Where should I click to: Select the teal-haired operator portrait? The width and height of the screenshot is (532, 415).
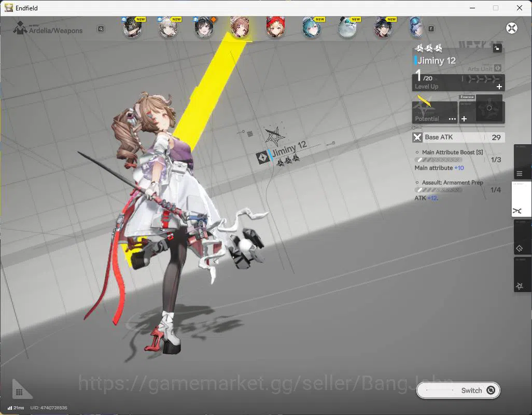[x=312, y=27]
